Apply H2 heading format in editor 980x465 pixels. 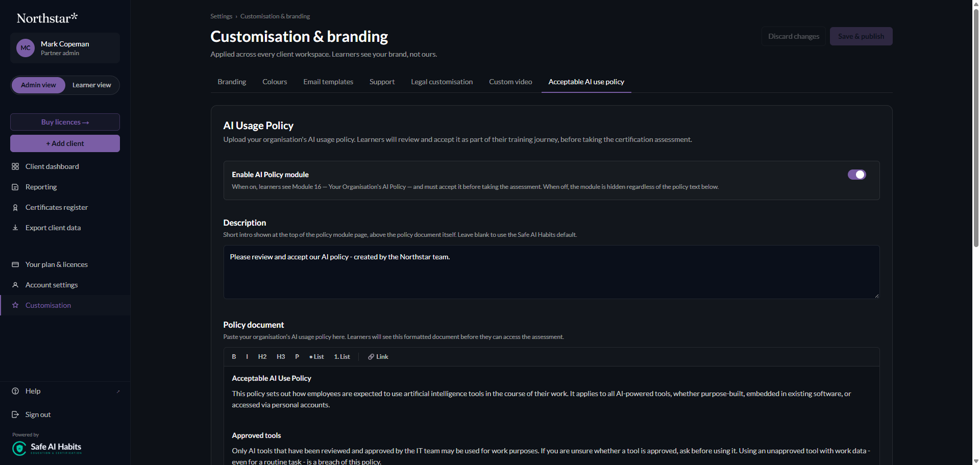[x=262, y=357]
